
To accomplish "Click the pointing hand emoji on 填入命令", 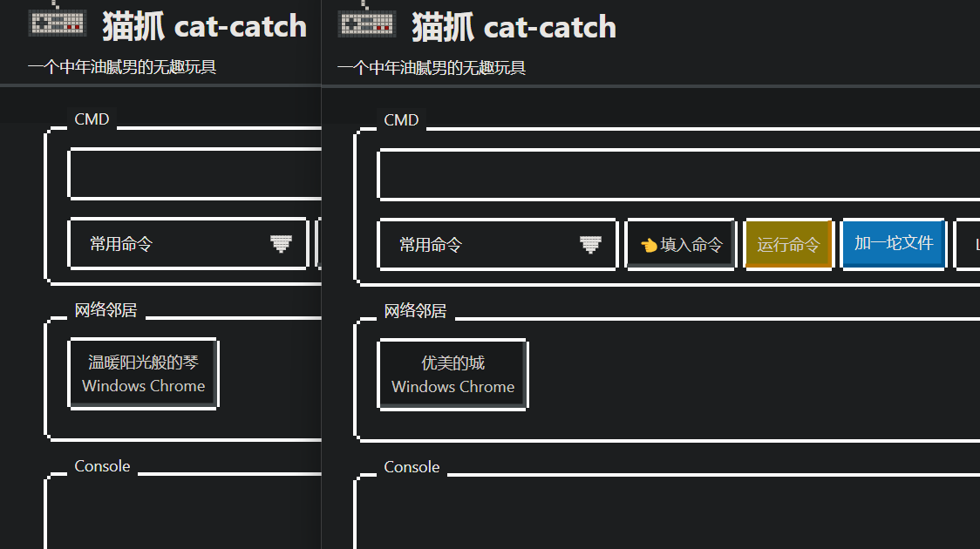I will coord(649,245).
